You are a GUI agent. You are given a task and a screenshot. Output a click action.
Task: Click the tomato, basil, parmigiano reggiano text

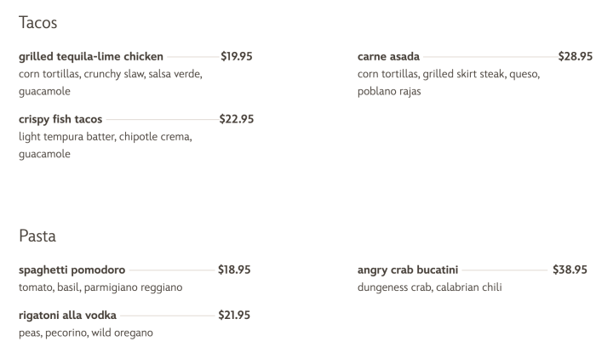point(100,287)
